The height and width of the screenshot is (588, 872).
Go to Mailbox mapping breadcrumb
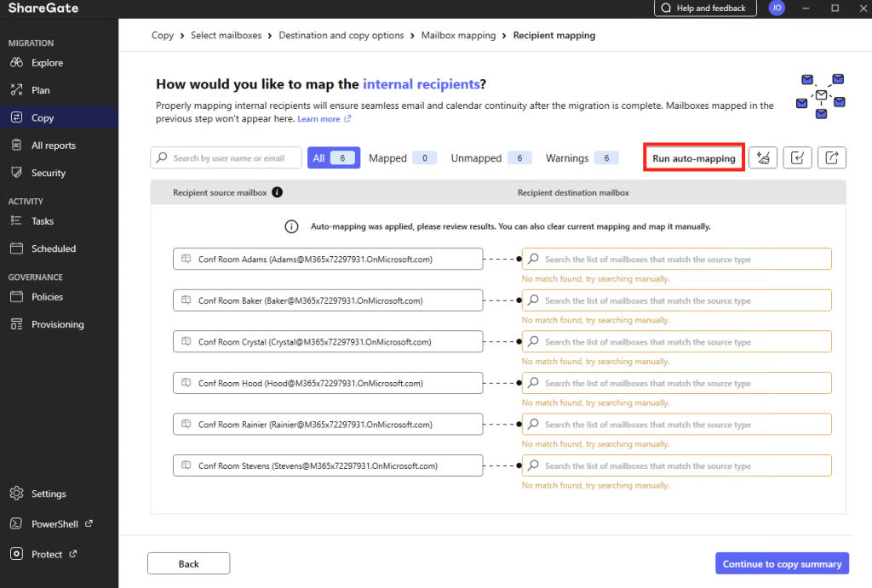point(458,36)
